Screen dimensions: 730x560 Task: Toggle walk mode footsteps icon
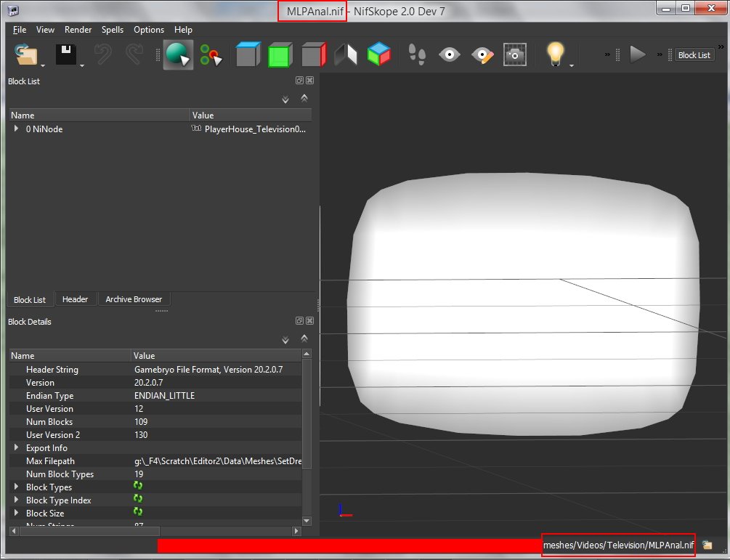(417, 55)
